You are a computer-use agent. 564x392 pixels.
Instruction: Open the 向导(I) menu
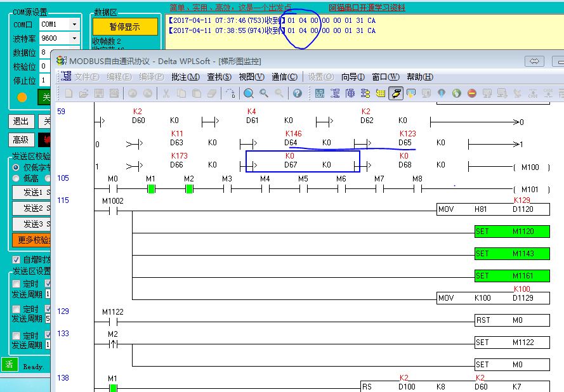(x=353, y=77)
